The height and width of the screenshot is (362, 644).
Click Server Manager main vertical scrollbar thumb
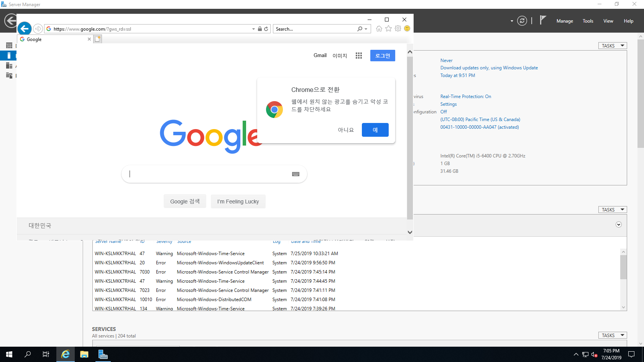[641, 93]
